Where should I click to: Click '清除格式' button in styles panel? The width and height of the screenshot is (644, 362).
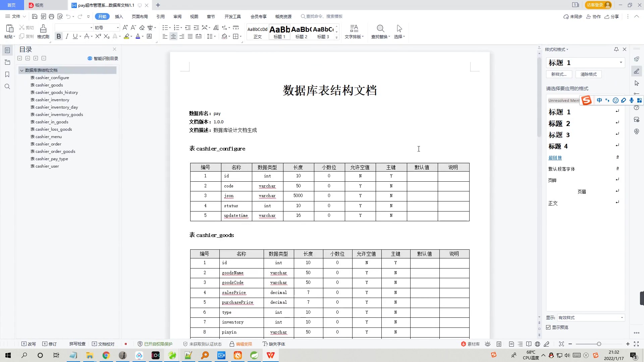coord(588,74)
